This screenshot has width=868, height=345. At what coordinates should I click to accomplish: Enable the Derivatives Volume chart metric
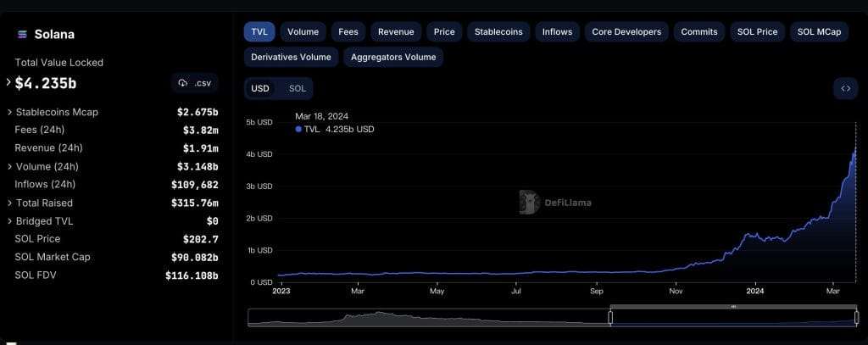[x=291, y=57]
